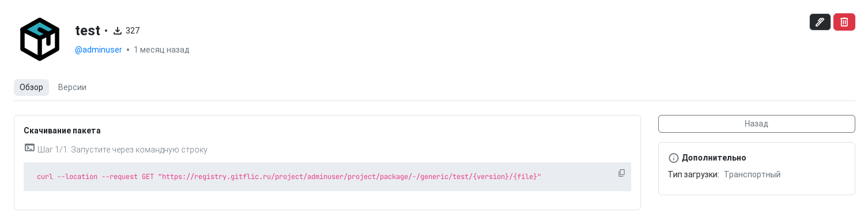Viewport: 868px width, 216px height.
Task: Click the Тип загрузки label
Action: point(693,174)
